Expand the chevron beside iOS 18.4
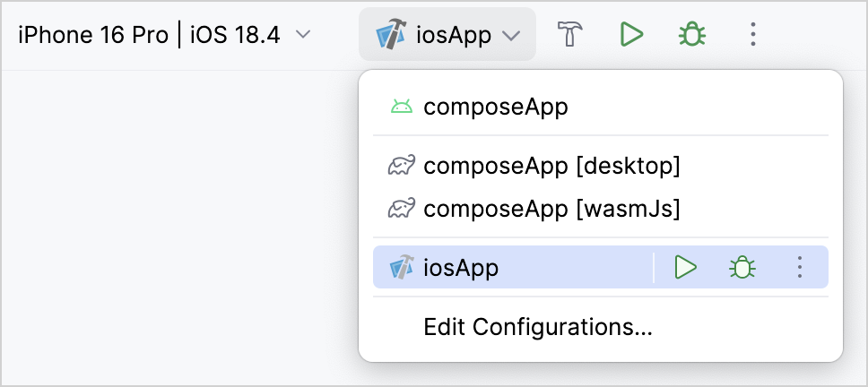Image resolution: width=868 pixels, height=387 pixels. tap(303, 35)
